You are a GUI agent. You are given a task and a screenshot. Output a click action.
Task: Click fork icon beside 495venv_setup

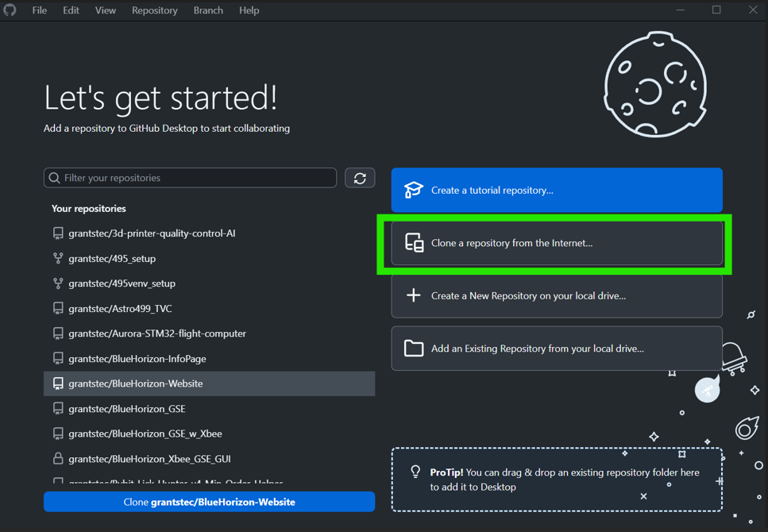pyautogui.click(x=58, y=283)
